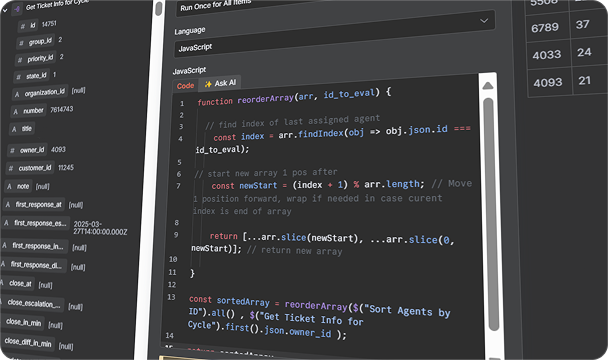Select the state_id field pill

pos(32,76)
